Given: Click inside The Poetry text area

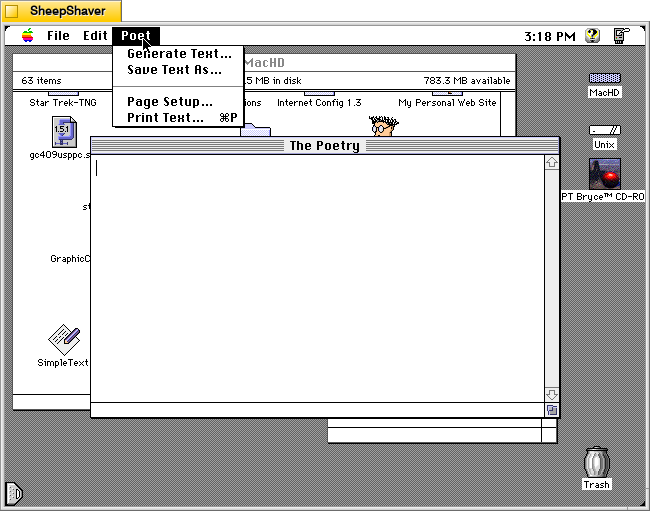Looking at the screenshot, I should [318, 278].
